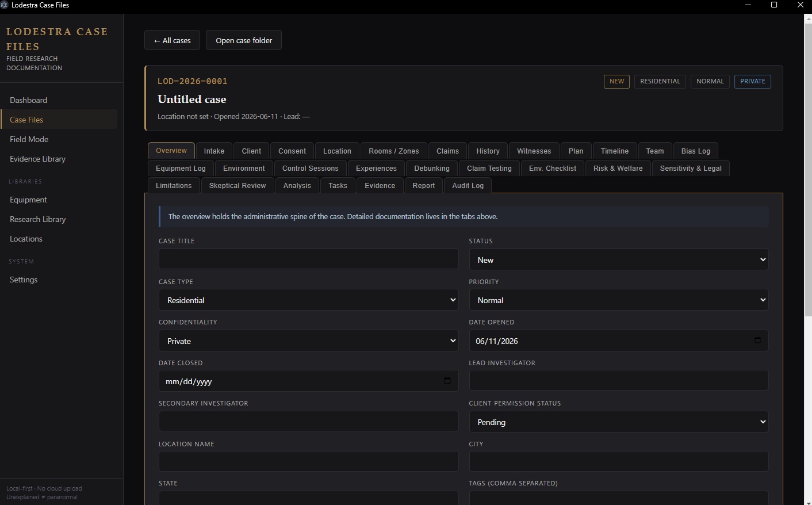The height and width of the screenshot is (505, 812).
Task: Click the Location Name input field
Action: (309, 461)
